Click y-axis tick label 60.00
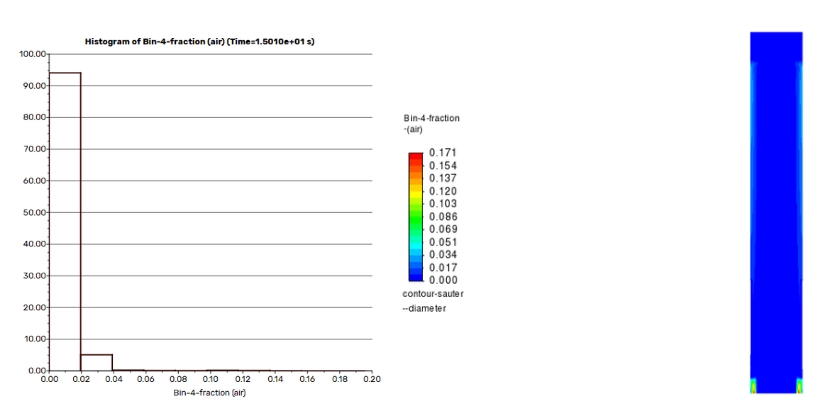 (x=35, y=180)
